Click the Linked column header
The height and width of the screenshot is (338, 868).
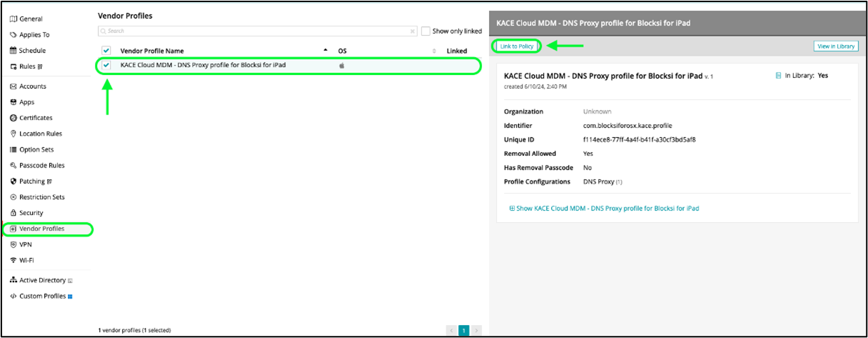(x=457, y=51)
